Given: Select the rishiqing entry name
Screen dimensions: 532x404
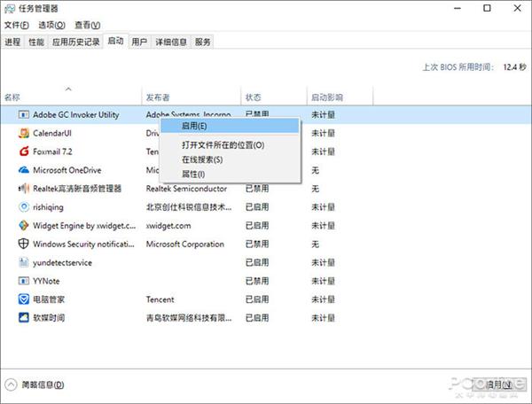Looking at the screenshot, I should [48, 207].
